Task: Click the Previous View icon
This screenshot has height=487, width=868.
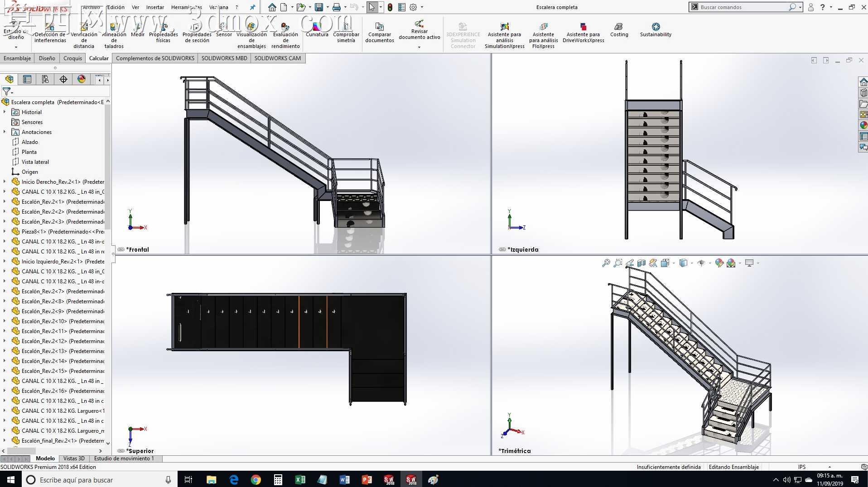Action: [x=630, y=263]
